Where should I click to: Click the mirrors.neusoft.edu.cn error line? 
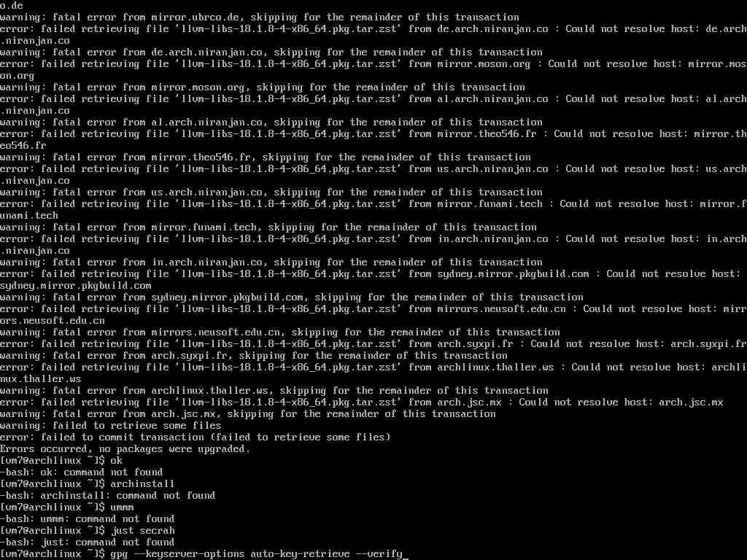(x=373, y=315)
